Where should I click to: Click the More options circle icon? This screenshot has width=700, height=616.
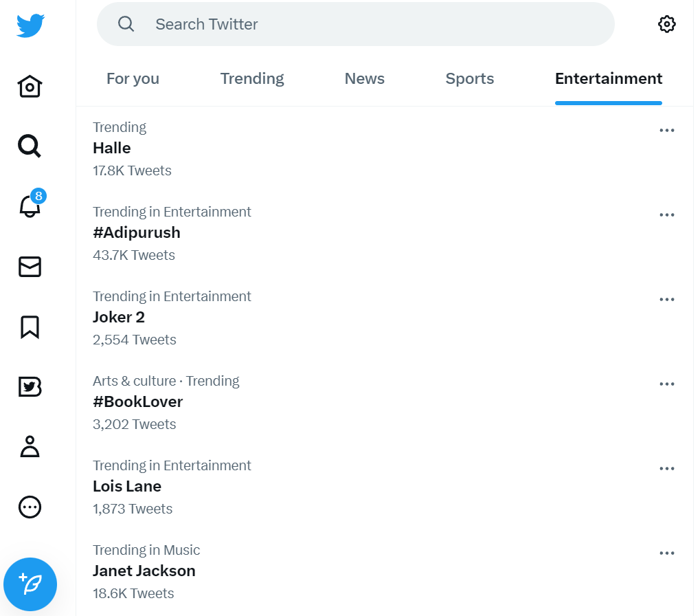(30, 507)
